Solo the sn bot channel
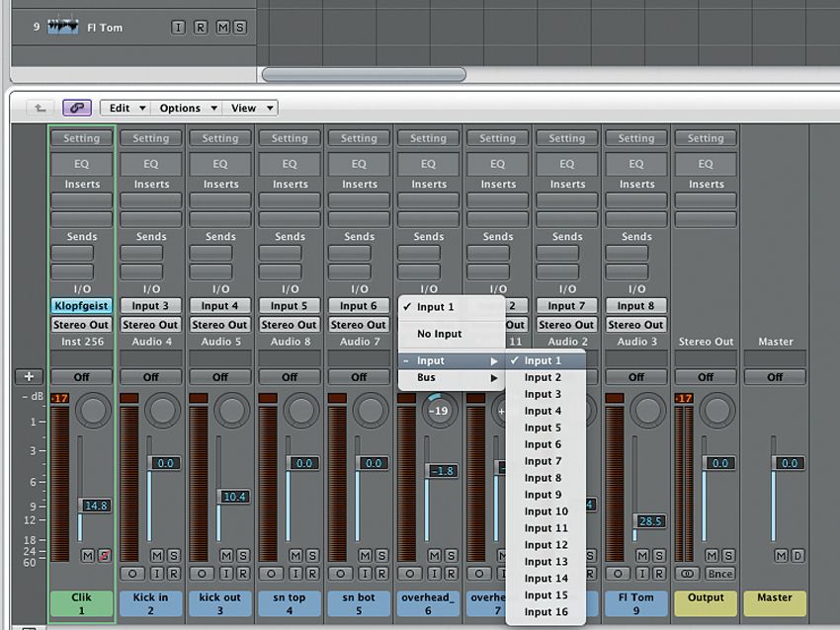Screen dimensions: 840x630 click(x=381, y=555)
